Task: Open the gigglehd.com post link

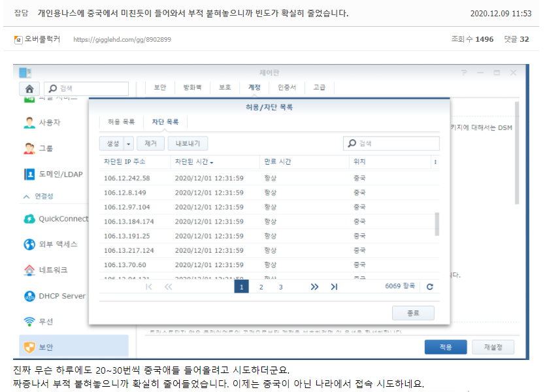Action: click(122, 40)
